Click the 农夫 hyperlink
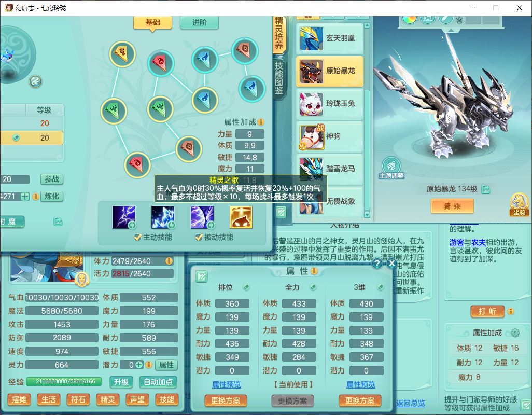The height and width of the screenshot is (415, 532). tap(479, 243)
